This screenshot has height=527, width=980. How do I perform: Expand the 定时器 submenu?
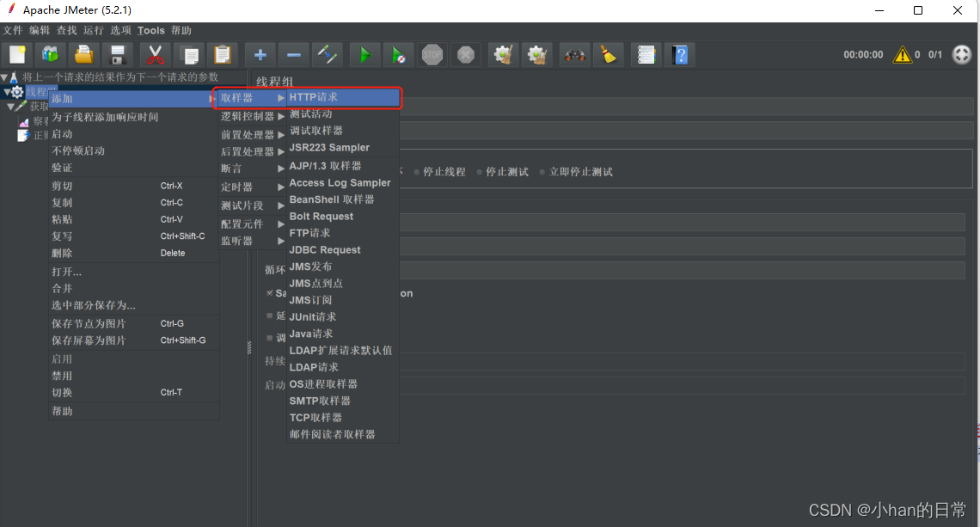tap(252, 187)
